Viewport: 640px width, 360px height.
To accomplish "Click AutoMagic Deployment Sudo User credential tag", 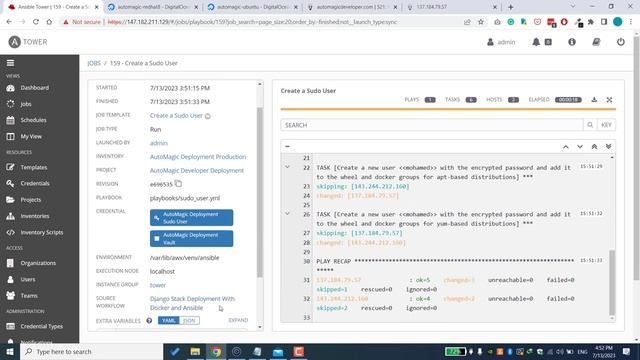I will [x=191, y=218].
